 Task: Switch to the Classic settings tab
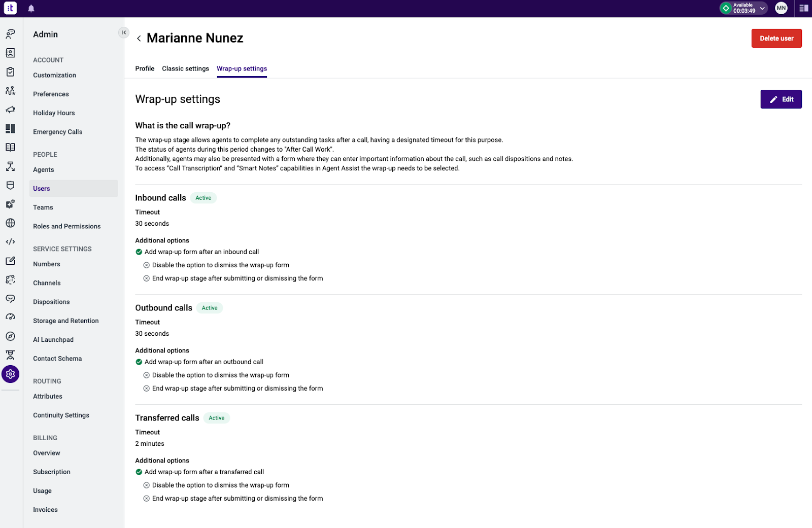(x=185, y=68)
